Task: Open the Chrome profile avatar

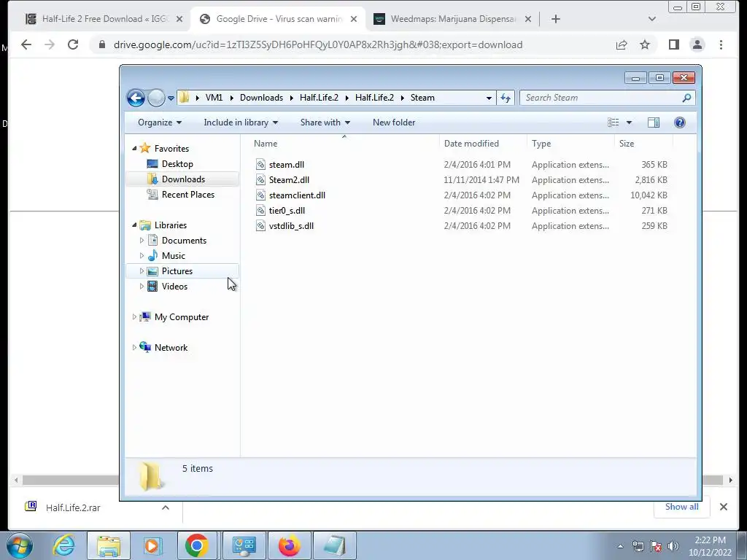Action: point(697,44)
